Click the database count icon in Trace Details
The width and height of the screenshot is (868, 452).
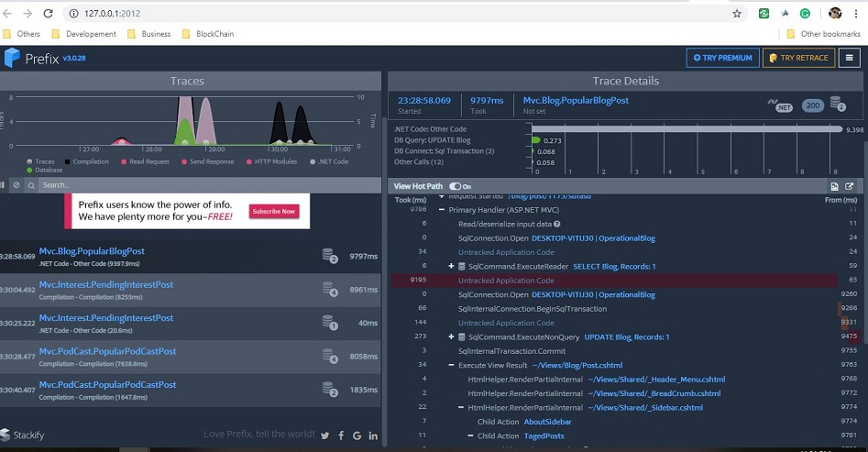[x=838, y=104]
